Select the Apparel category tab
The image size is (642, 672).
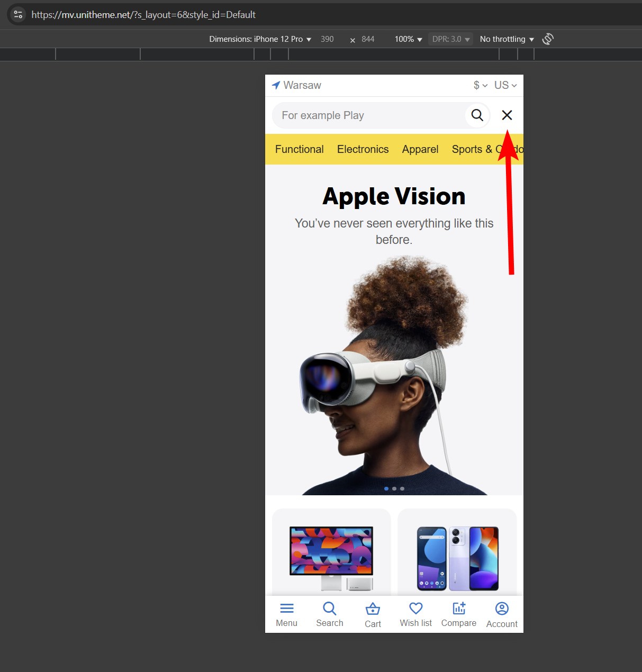click(420, 149)
